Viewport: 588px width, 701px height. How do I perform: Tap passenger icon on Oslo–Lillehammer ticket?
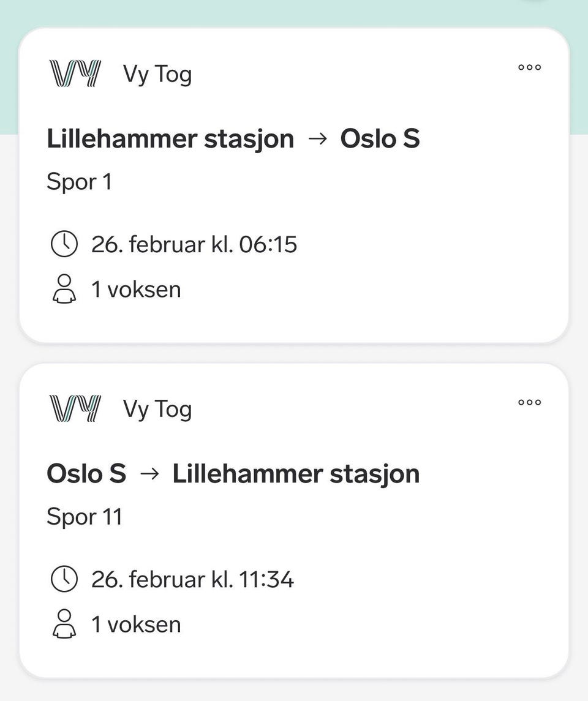click(x=64, y=624)
